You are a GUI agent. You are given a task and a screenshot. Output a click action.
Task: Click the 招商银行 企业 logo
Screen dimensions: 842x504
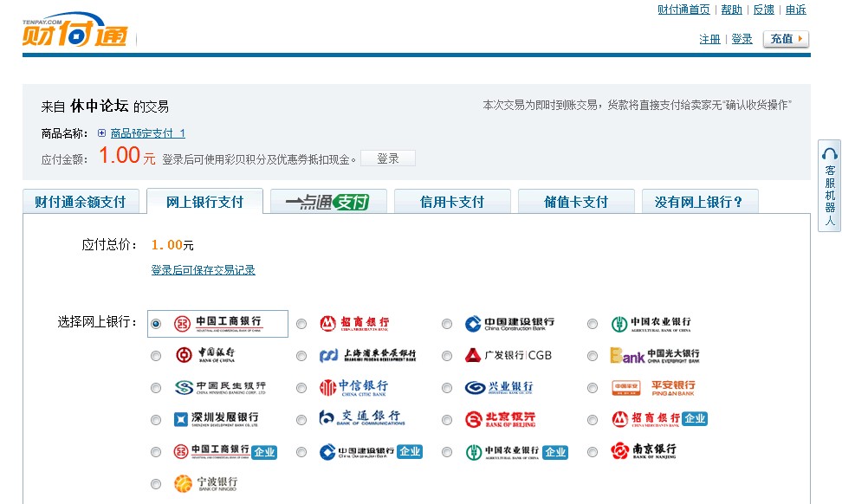[x=659, y=418]
